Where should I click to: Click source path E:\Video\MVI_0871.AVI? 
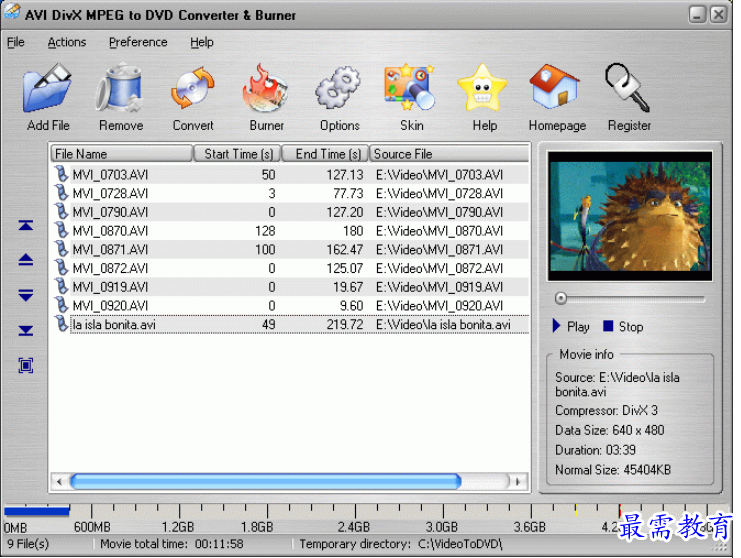(x=439, y=249)
